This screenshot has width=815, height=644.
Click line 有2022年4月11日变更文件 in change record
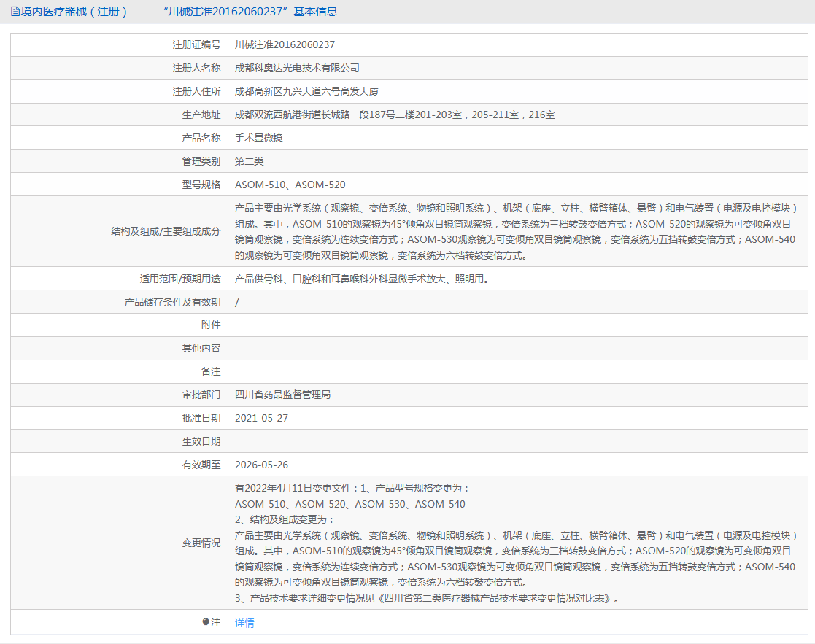[352, 488]
